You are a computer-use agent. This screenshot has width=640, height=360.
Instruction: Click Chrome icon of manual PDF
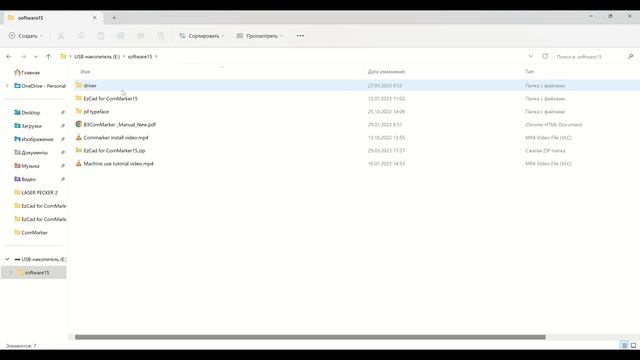79,124
